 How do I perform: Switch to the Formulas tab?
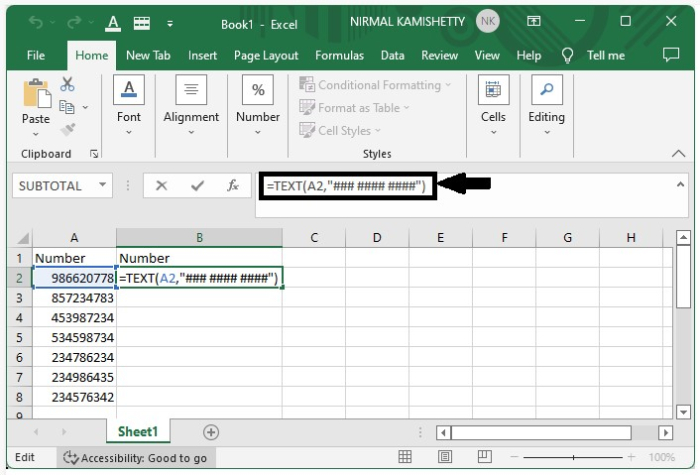pyautogui.click(x=339, y=55)
